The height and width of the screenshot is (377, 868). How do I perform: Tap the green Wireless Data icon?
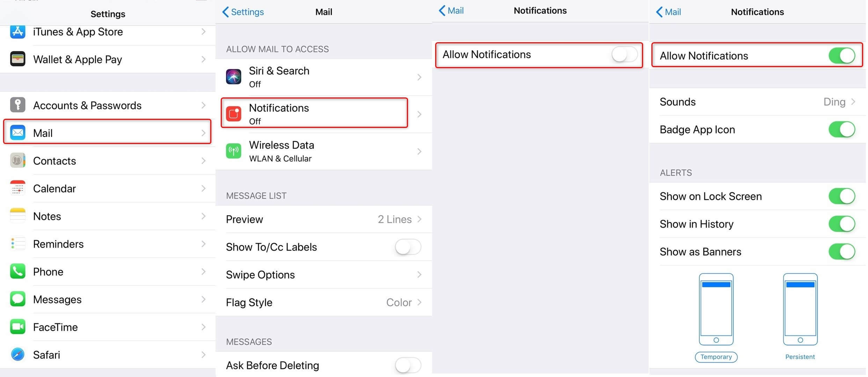233,151
